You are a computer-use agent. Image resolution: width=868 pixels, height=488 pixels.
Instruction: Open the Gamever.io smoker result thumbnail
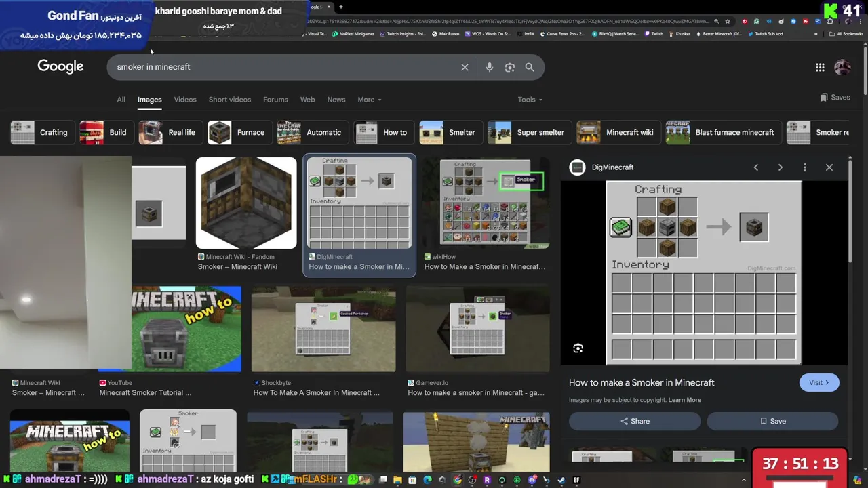pyautogui.click(x=477, y=329)
